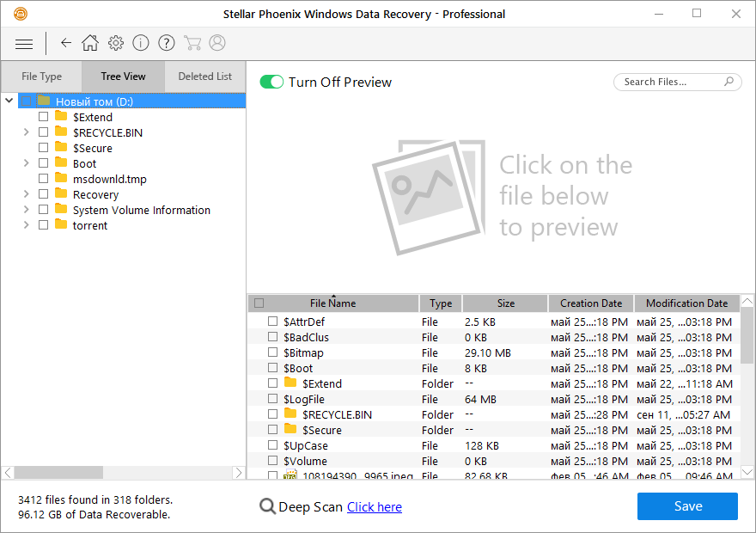This screenshot has height=533, width=756.
Task: Switch to the Tree View tab
Action: 123,77
